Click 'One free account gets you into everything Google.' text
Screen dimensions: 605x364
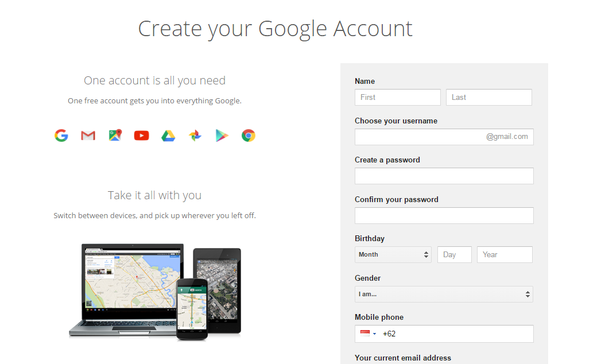coord(155,100)
